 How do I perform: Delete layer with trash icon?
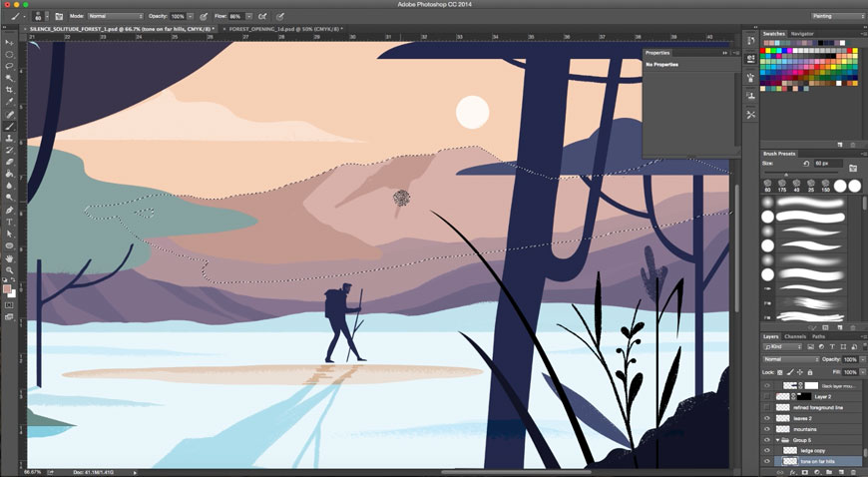point(854,473)
